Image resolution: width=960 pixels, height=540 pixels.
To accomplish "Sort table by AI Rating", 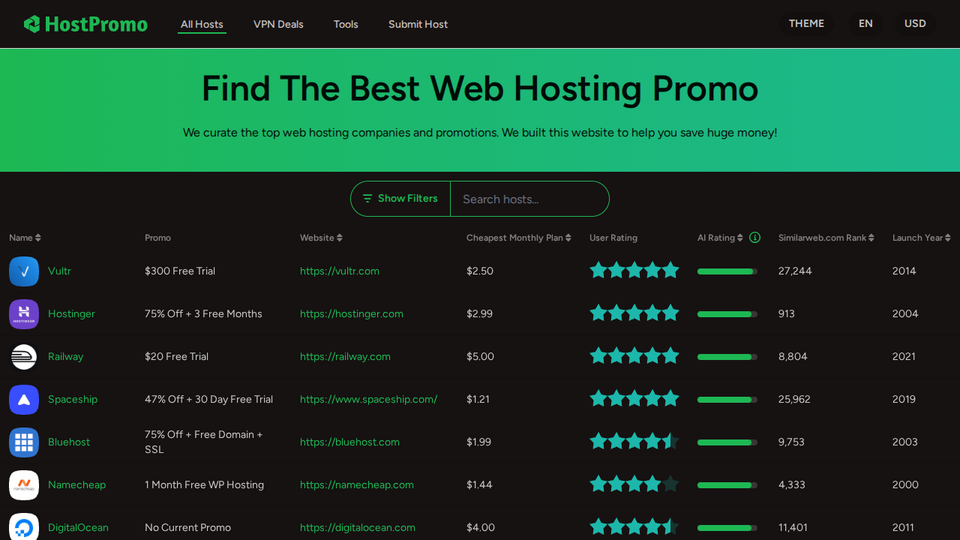I will [720, 238].
